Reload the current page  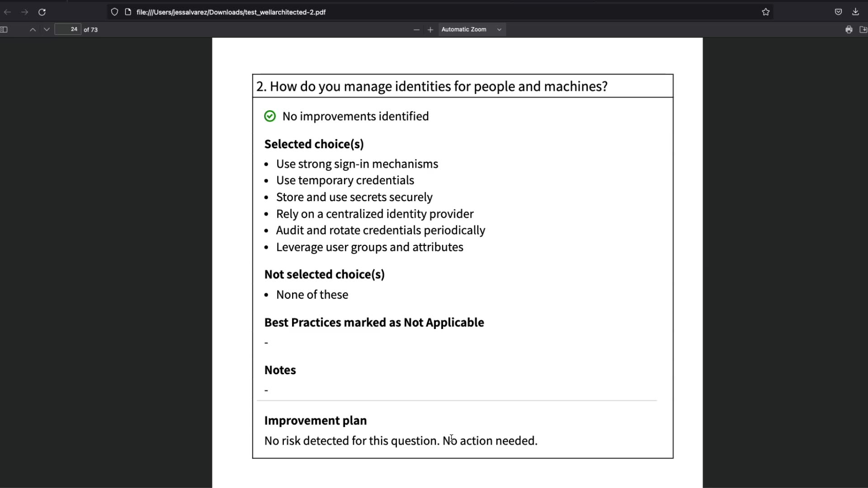pyautogui.click(x=42, y=12)
